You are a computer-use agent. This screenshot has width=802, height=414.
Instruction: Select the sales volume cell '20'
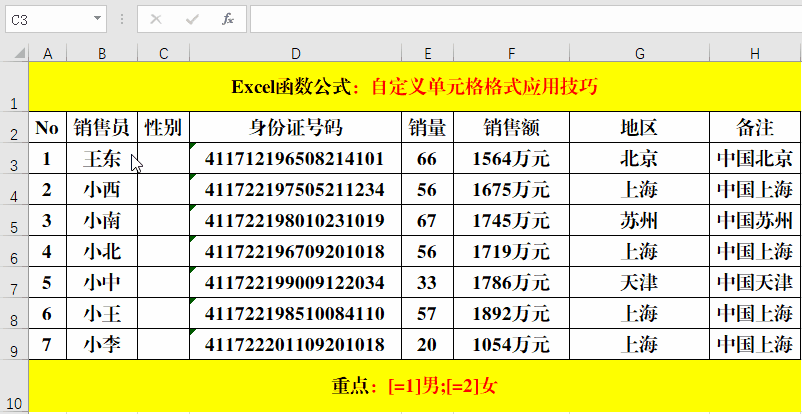click(x=428, y=344)
